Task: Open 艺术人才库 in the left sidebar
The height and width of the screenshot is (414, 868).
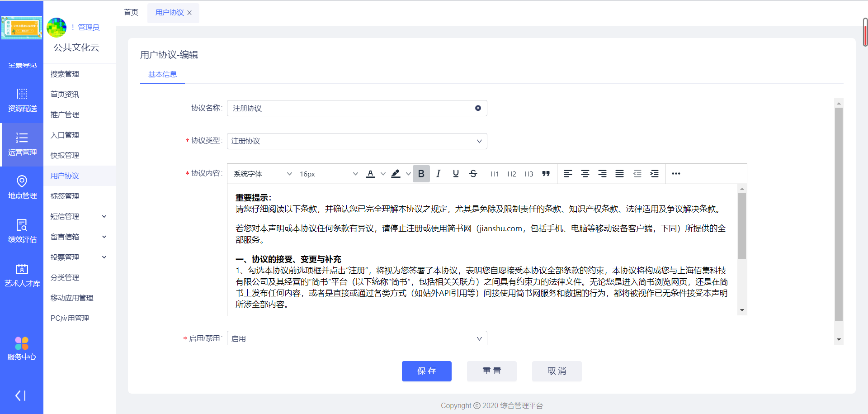Action: (x=22, y=276)
